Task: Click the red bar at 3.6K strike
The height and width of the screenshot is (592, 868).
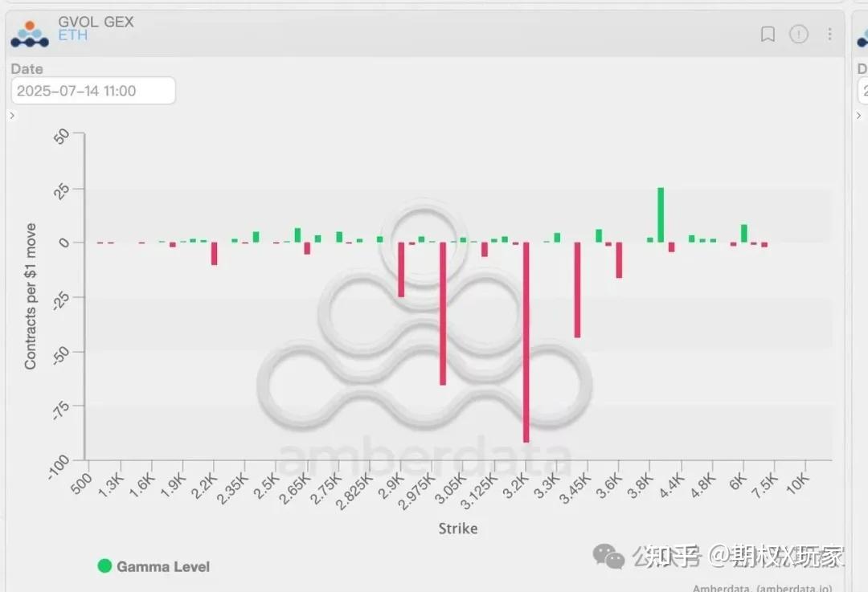Action: tap(619, 260)
